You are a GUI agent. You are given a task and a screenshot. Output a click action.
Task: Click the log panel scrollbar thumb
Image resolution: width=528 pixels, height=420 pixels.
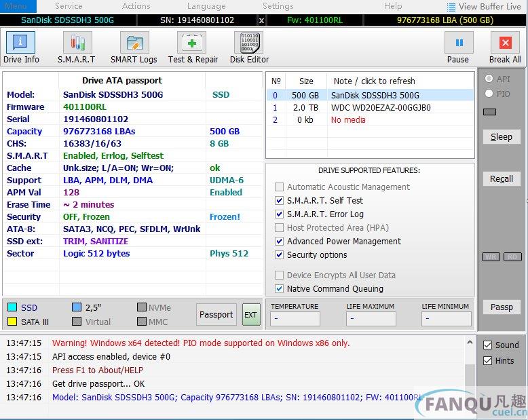470,376
